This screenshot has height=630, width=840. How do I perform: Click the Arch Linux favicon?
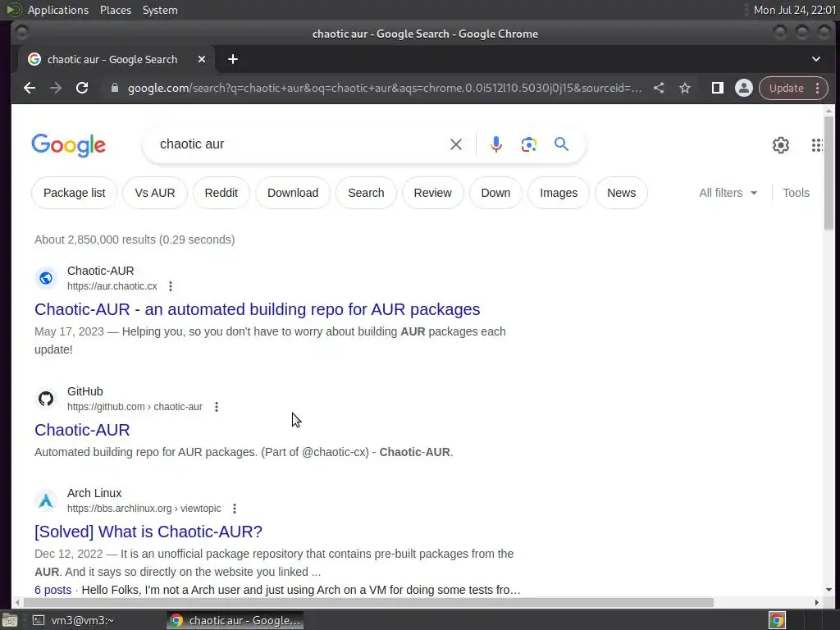[46, 500]
